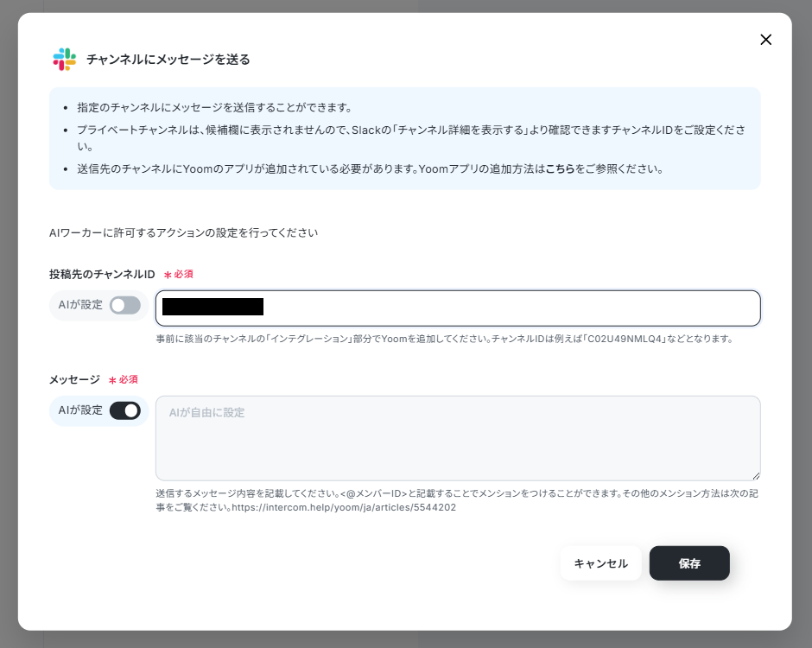Click the channel ID input field
The height and width of the screenshot is (648, 812).
tap(458, 308)
